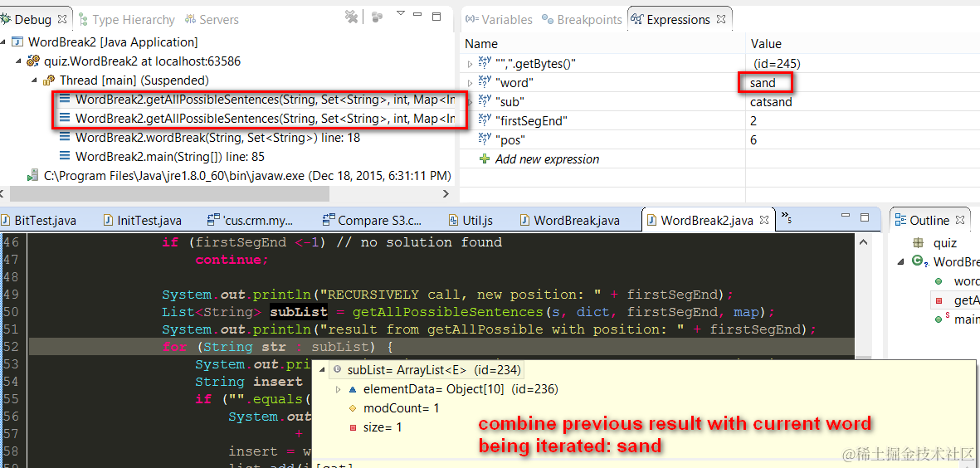The image size is (980, 468).
Task: Open the Variables tab
Action: click(498, 20)
